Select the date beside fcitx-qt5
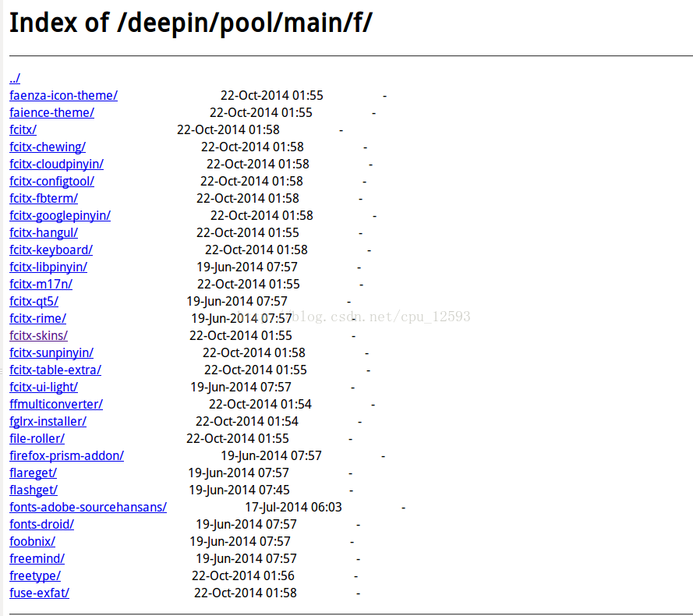This screenshot has width=693, height=616. [237, 302]
